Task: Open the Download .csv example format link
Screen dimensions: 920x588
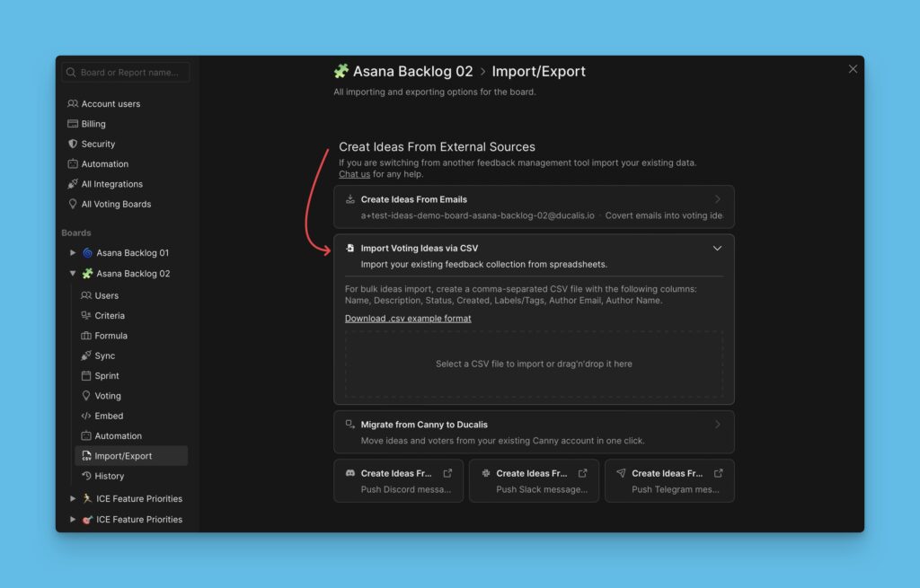Action: (408, 318)
